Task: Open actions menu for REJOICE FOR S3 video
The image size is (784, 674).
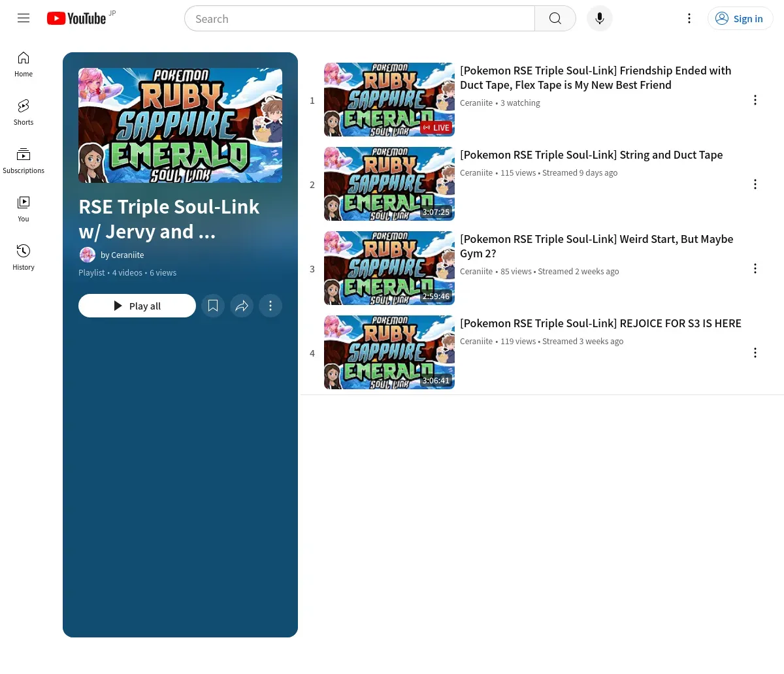Action: (x=755, y=353)
